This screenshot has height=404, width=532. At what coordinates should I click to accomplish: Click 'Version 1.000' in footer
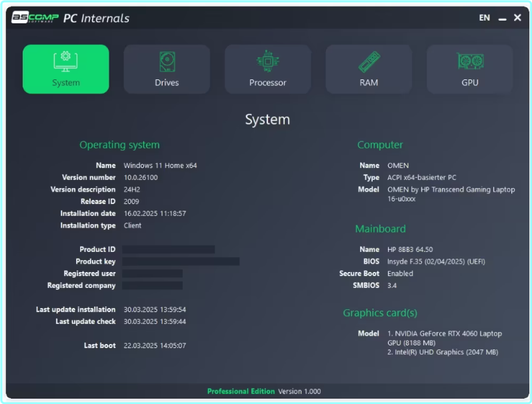(299, 391)
